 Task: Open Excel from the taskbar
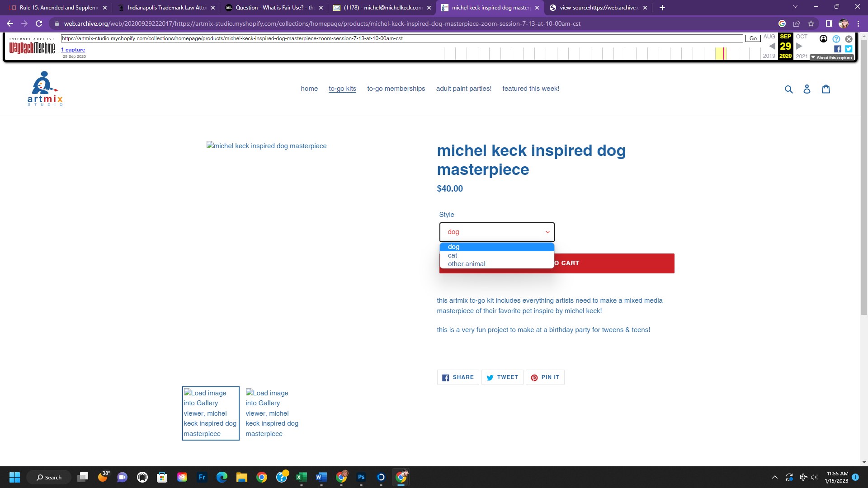click(x=302, y=477)
